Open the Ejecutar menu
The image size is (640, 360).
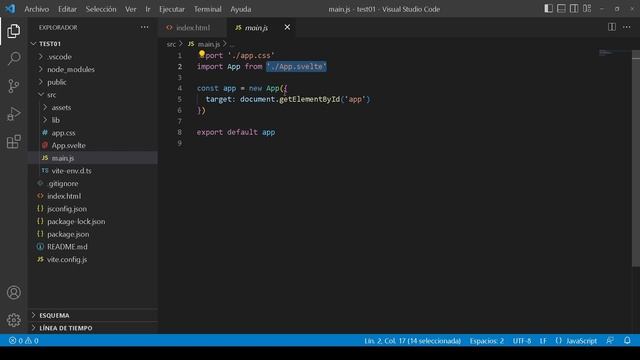click(172, 9)
